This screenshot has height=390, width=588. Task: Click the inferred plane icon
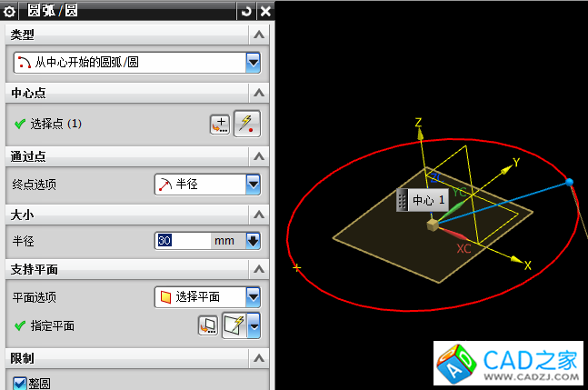point(234,325)
